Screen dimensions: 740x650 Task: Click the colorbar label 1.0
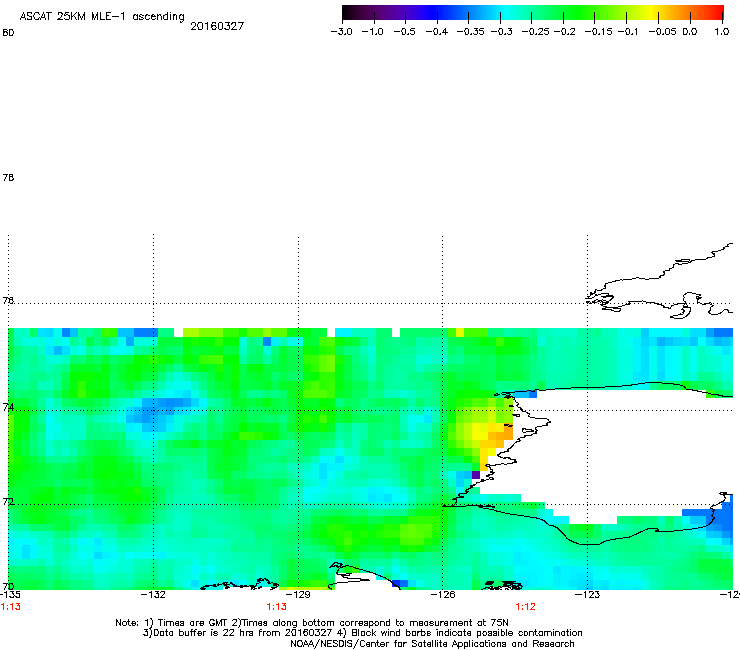coord(722,32)
